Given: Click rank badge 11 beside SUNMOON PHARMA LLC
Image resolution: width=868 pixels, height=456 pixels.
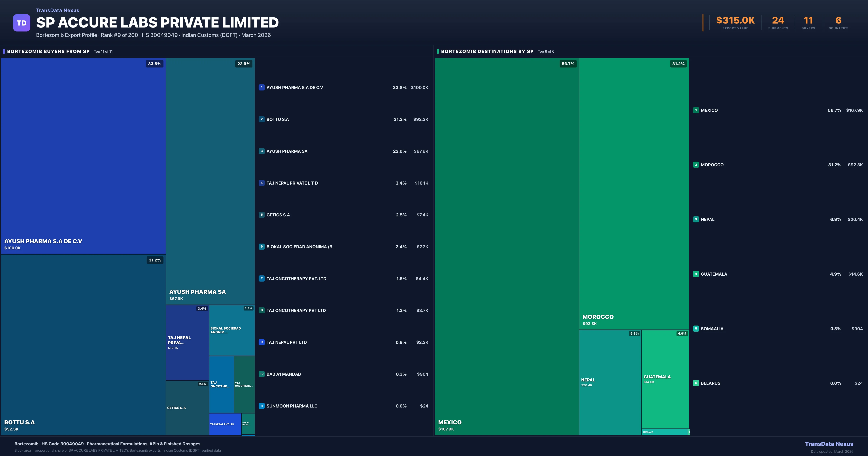Looking at the screenshot, I should click(x=261, y=406).
